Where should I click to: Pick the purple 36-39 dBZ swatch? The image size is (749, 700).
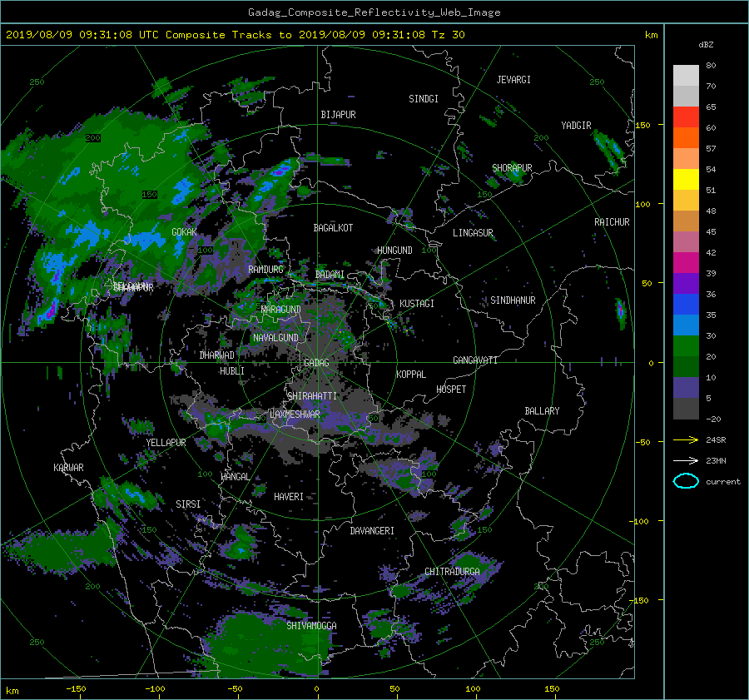click(x=686, y=284)
